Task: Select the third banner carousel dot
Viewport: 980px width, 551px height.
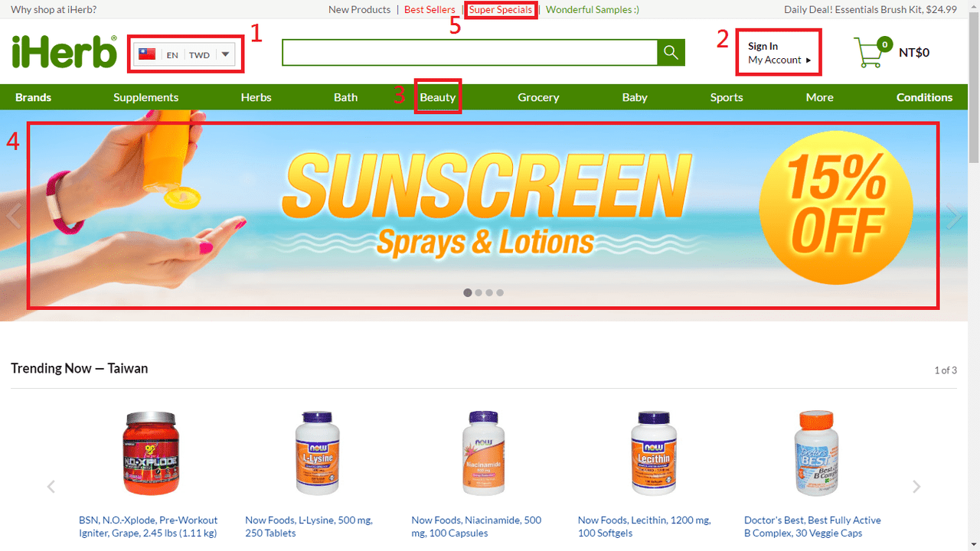Action: point(489,292)
